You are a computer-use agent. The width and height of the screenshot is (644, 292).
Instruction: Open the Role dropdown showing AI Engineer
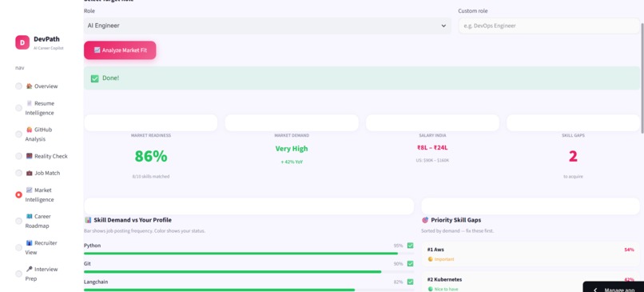point(268,26)
